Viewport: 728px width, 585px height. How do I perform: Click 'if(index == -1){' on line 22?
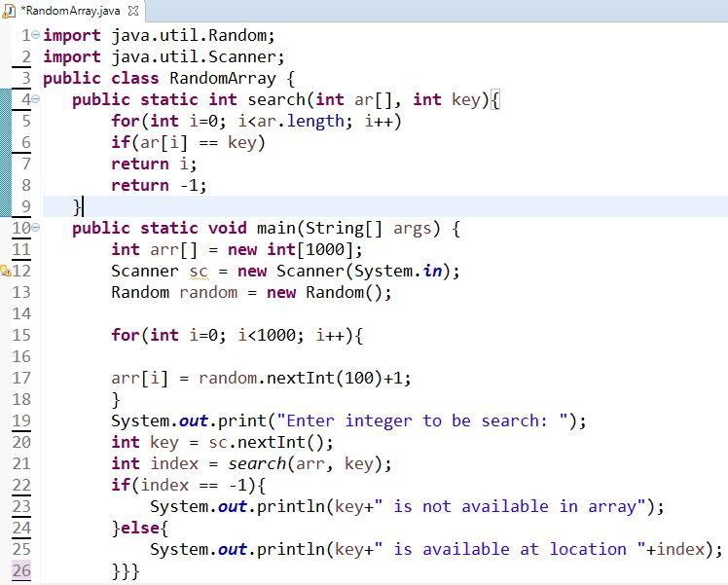(x=188, y=485)
